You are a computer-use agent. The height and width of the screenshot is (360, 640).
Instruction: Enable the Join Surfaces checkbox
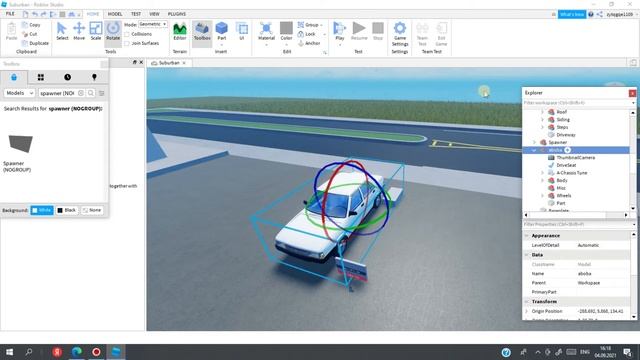(x=127, y=43)
